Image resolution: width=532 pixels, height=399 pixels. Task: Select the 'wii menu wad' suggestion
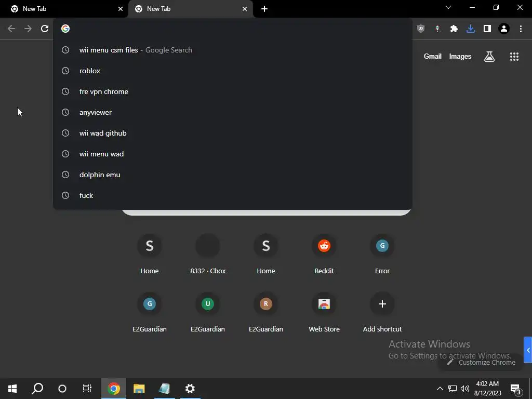pyautogui.click(x=233, y=154)
